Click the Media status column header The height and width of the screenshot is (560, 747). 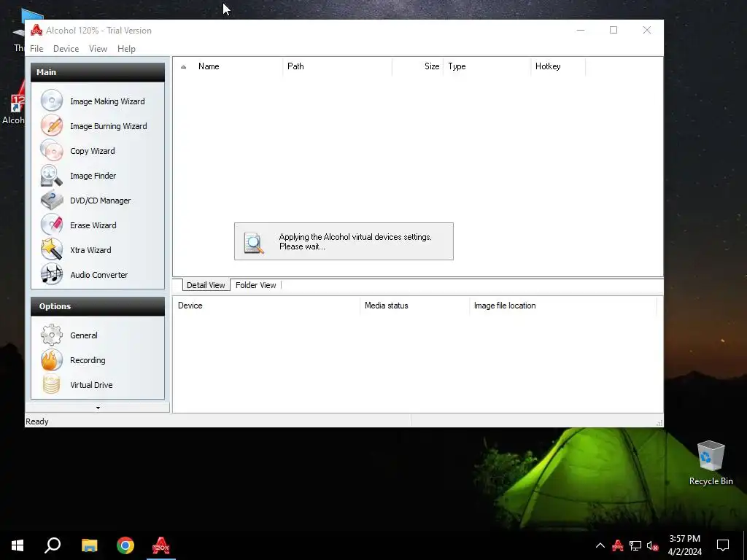414,306
